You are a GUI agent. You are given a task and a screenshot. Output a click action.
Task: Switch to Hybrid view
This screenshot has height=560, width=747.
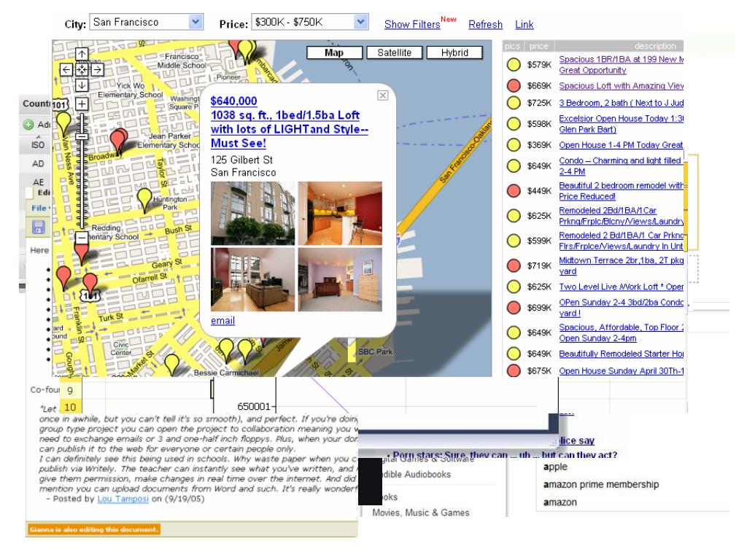click(x=454, y=52)
